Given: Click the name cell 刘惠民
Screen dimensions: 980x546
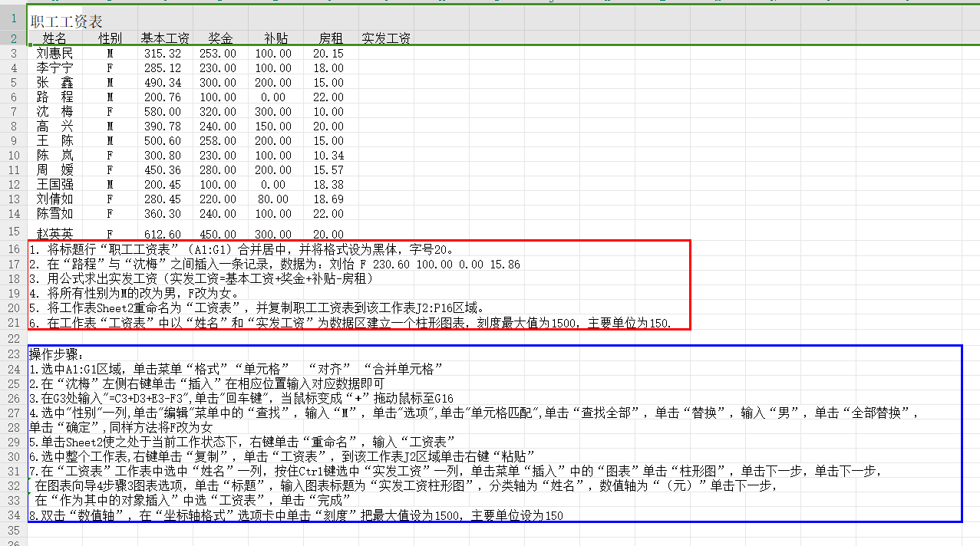Looking at the screenshot, I should click(x=54, y=54).
